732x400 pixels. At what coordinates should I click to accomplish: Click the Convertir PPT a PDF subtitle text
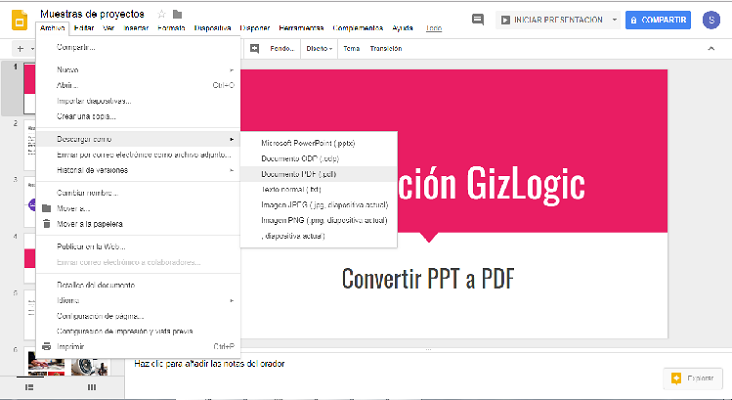click(x=428, y=279)
